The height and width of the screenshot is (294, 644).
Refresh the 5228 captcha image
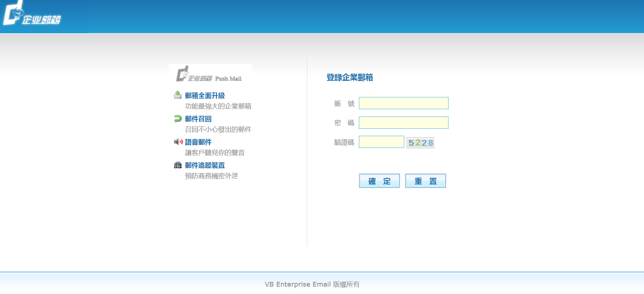tap(420, 142)
